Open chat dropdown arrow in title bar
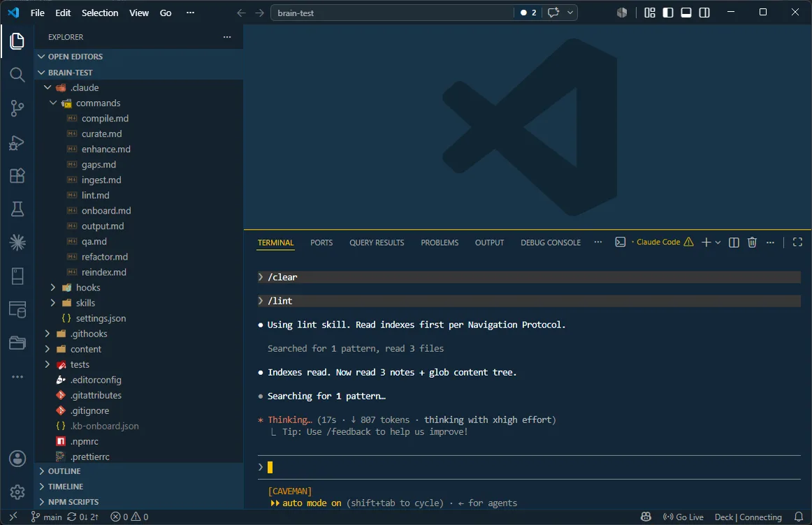 (570, 13)
